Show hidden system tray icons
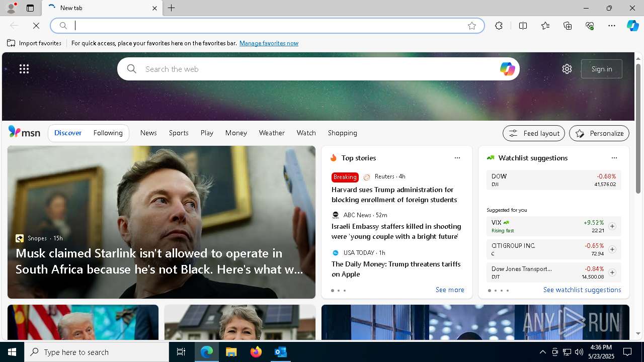Viewport: 644px width, 362px height. [x=542, y=352]
